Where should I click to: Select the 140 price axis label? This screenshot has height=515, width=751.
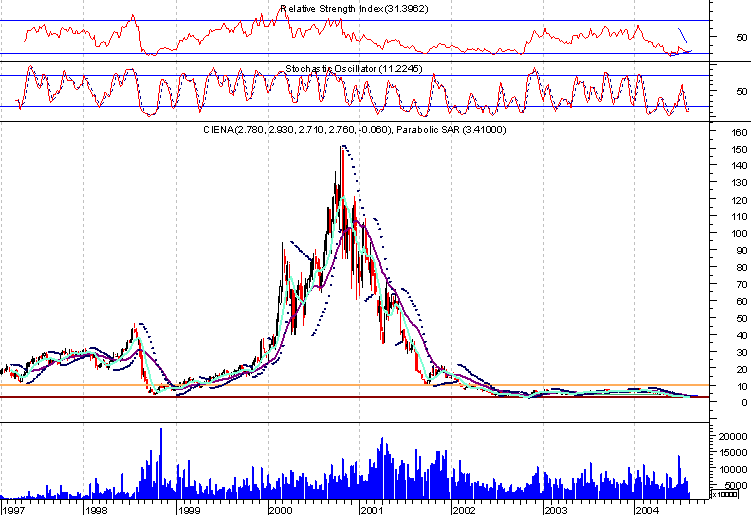click(739, 166)
